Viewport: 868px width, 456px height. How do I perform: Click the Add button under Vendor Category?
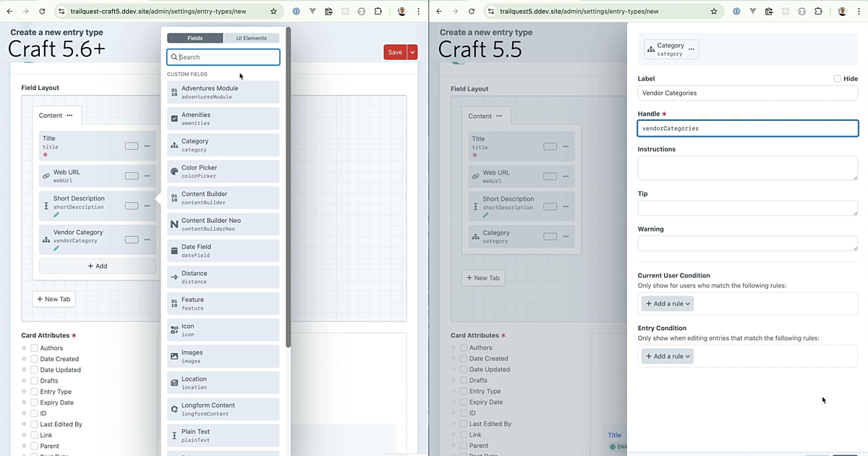97,266
